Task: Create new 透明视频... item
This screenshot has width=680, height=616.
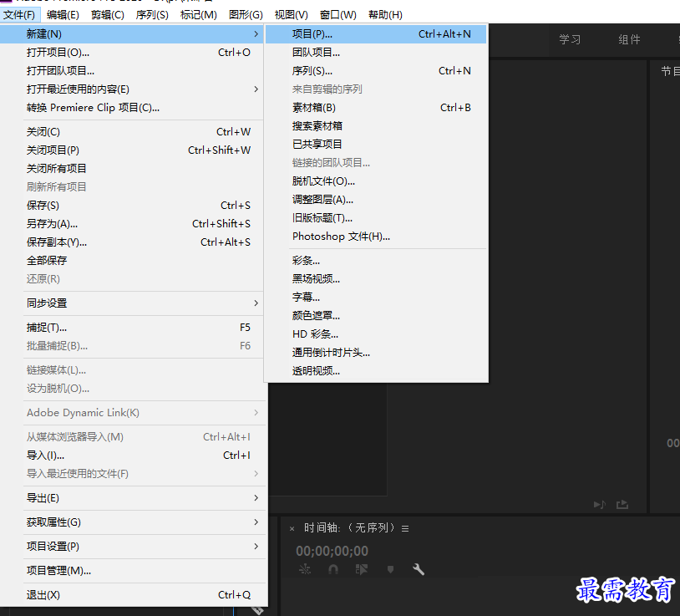Action: click(376, 371)
